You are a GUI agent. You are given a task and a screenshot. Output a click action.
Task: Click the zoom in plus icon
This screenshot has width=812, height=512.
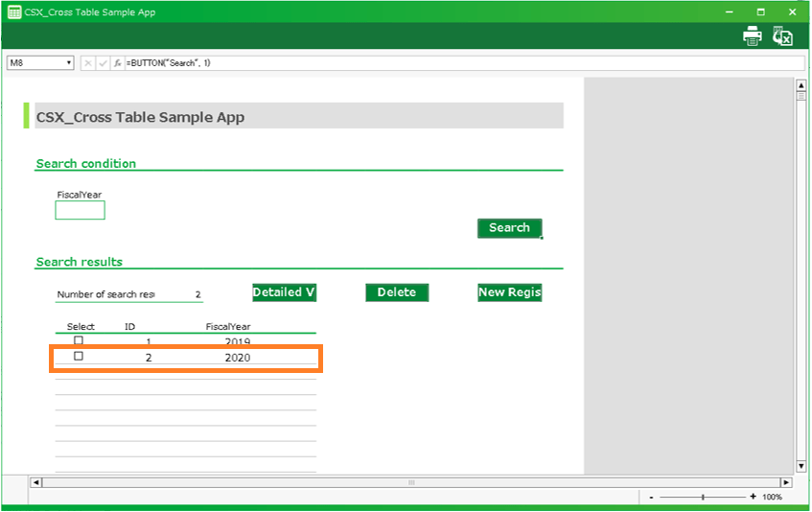(x=753, y=497)
